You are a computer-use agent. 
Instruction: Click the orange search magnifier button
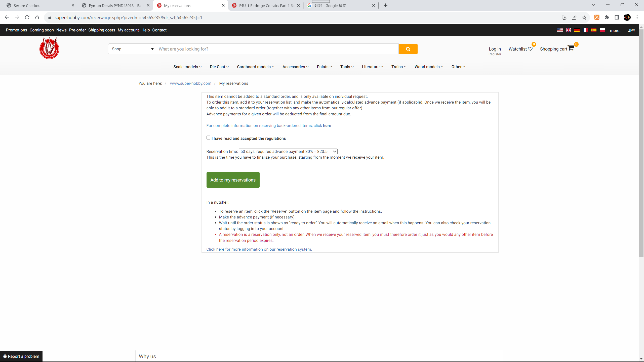pos(408,49)
